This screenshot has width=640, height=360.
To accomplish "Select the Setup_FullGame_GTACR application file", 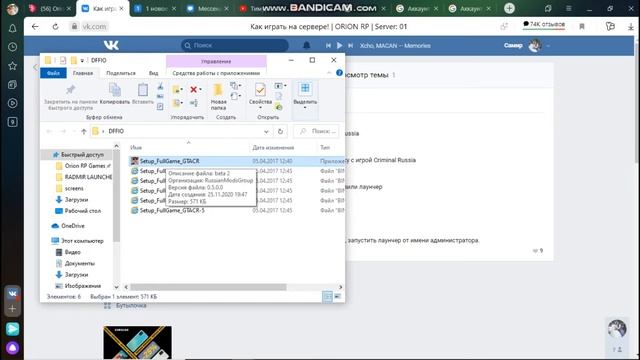I will (x=169, y=161).
